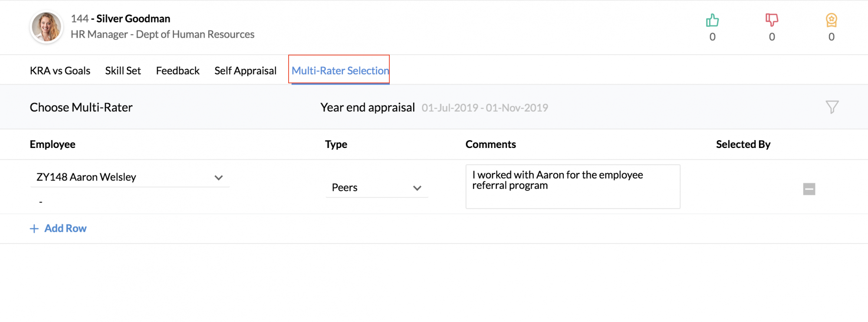Image resolution: width=868 pixels, height=322 pixels.
Task: Click the Year end appraisal date range
Action: coord(485,108)
